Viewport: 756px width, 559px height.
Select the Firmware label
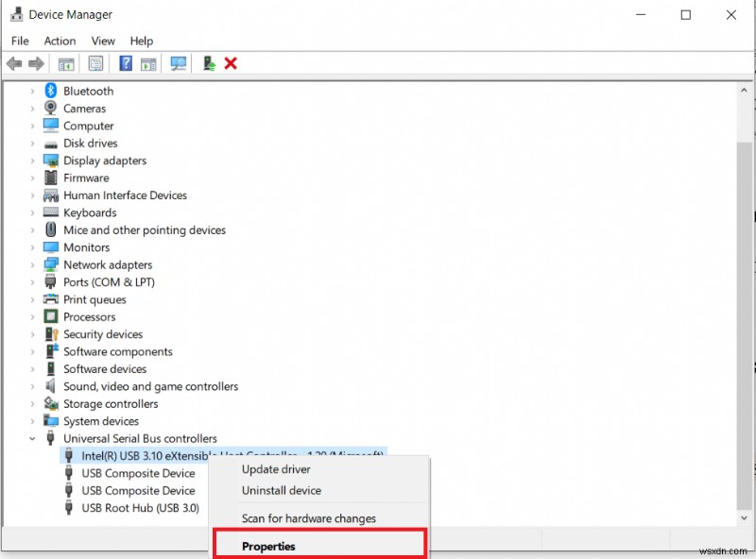pos(86,178)
